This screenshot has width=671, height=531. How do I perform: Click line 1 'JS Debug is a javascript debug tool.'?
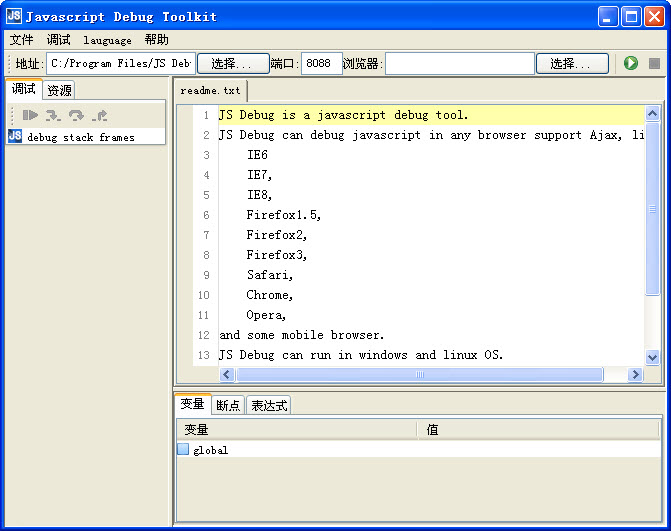click(x=343, y=115)
